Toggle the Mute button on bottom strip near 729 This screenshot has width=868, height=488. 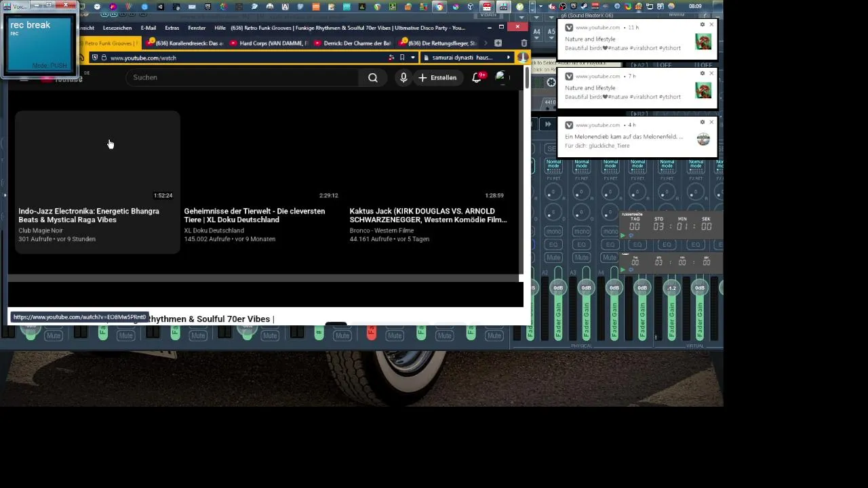click(494, 335)
